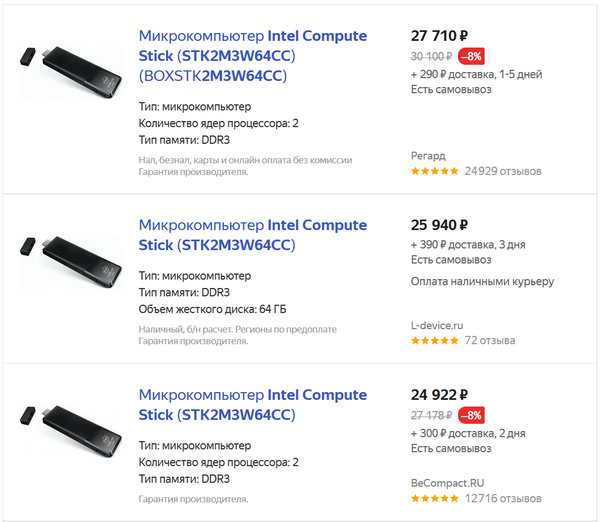Click the star rating beside 24929 отзывов
Image resolution: width=600 pixels, height=522 pixels.
pyautogui.click(x=435, y=171)
